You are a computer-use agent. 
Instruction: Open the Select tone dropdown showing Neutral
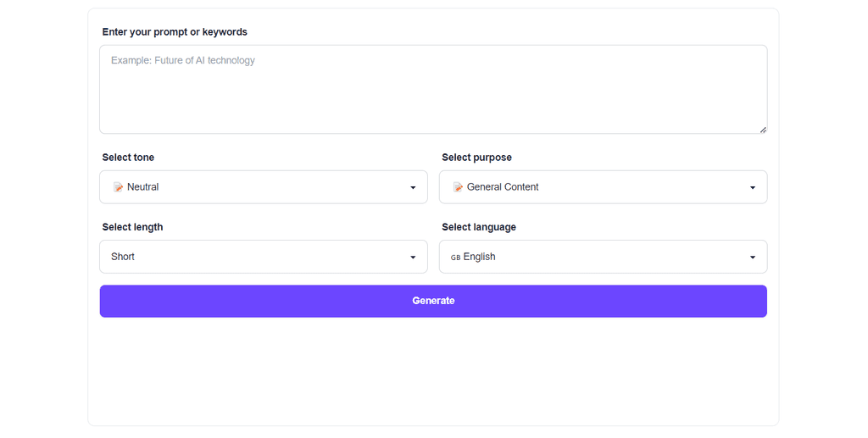tap(264, 187)
